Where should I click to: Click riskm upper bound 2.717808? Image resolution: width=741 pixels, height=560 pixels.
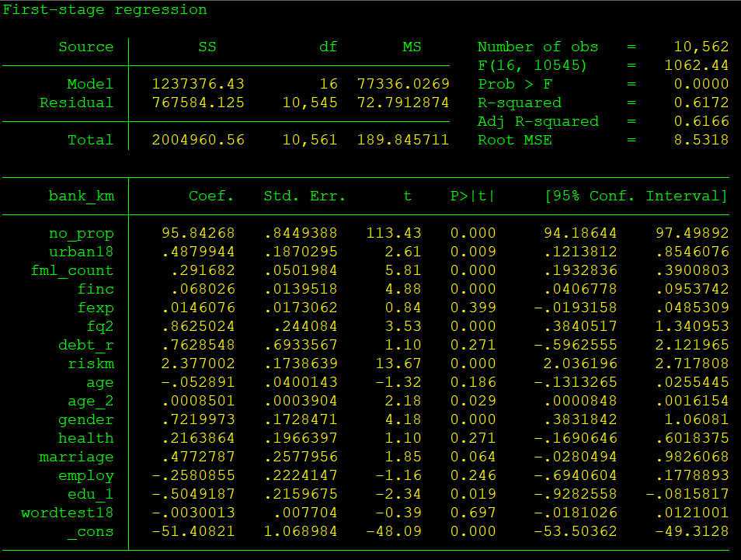692,363
